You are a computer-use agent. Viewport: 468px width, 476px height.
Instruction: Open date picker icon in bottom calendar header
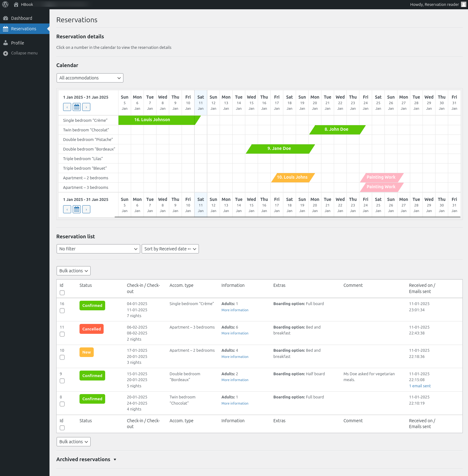click(77, 209)
